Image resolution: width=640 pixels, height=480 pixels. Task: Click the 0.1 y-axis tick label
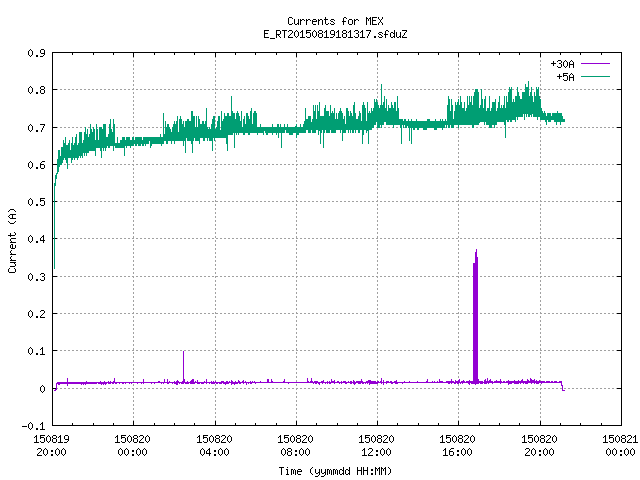36,351
